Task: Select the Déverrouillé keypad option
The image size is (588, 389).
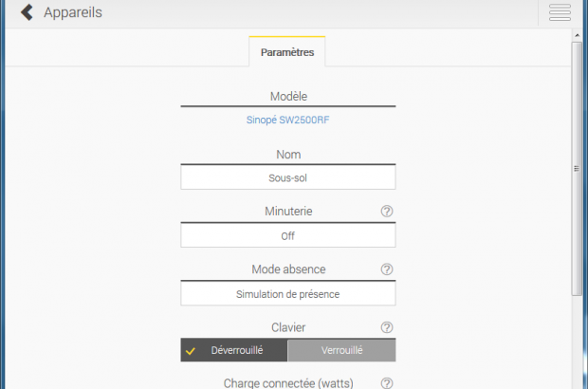Action: (x=234, y=351)
